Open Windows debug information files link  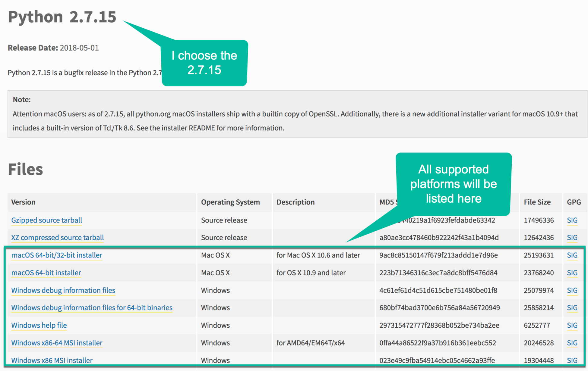[x=63, y=290]
